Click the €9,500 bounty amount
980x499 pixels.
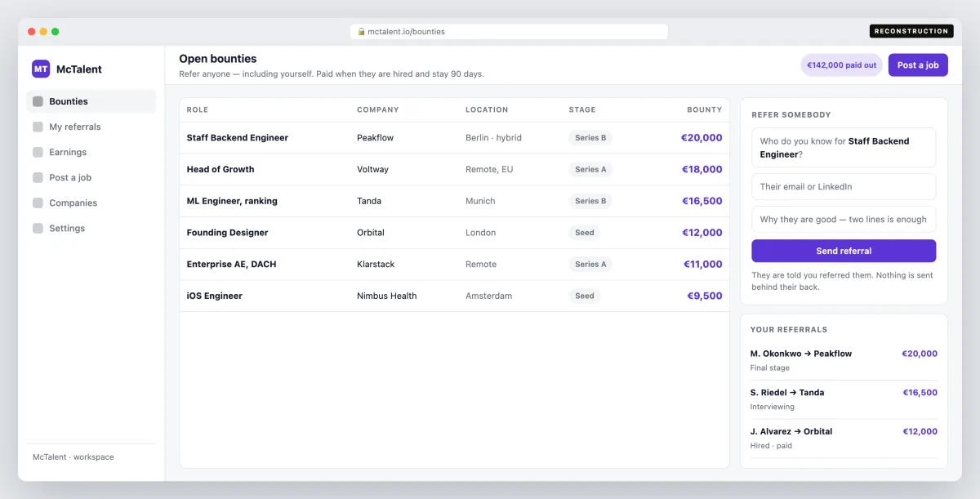[705, 296]
